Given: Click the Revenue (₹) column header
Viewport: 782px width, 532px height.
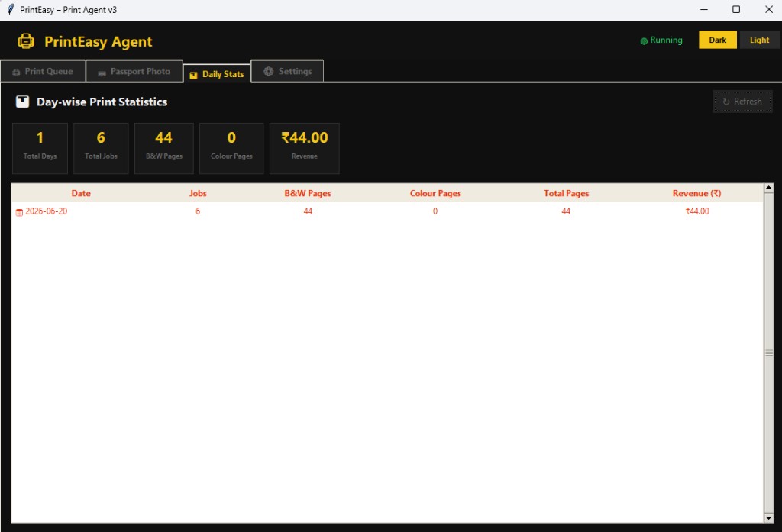Looking at the screenshot, I should click(x=696, y=193).
